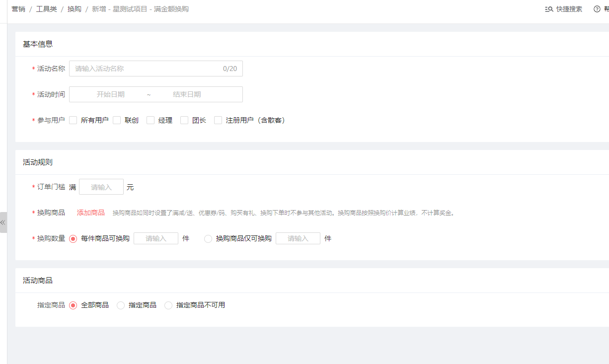Go to 营销 in breadcrumb
Image resolution: width=609 pixels, height=364 pixels.
point(18,9)
